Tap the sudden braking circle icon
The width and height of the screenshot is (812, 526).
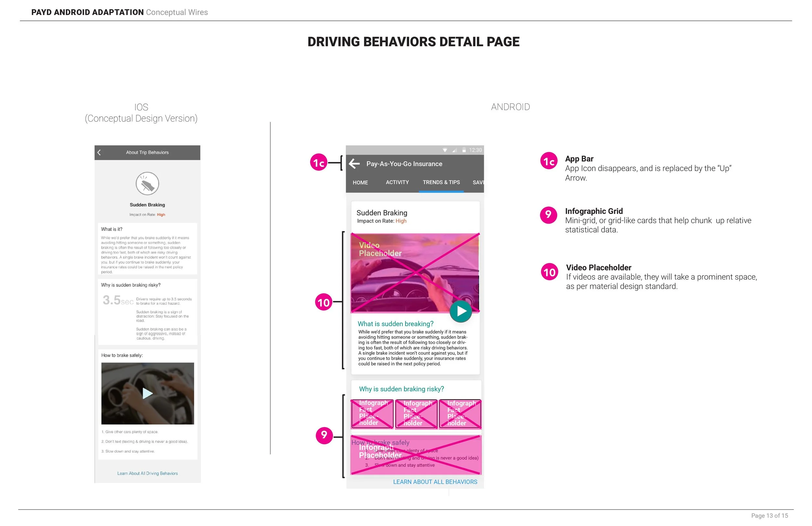click(147, 184)
